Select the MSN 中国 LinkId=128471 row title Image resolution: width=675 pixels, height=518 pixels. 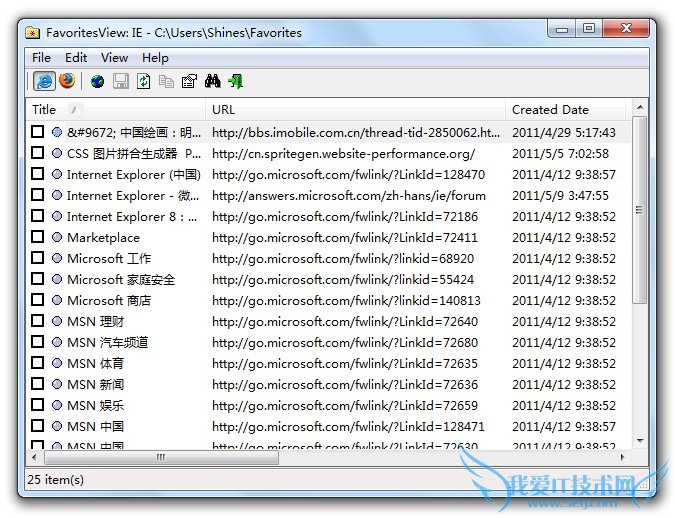[x=96, y=427]
